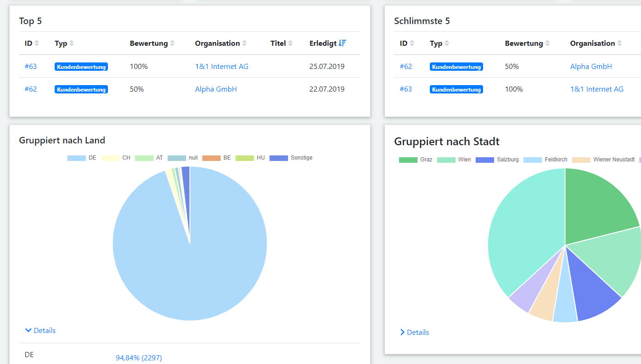The height and width of the screenshot is (364, 641).
Task: Toggle the Salzburg legend swatch
Action: [485, 160]
